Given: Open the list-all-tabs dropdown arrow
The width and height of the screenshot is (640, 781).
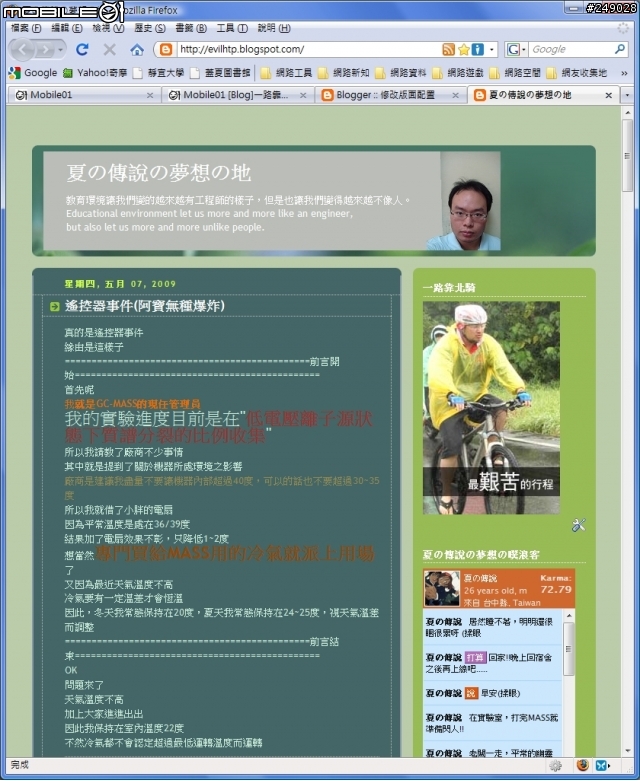Looking at the screenshot, I should (x=627, y=95).
